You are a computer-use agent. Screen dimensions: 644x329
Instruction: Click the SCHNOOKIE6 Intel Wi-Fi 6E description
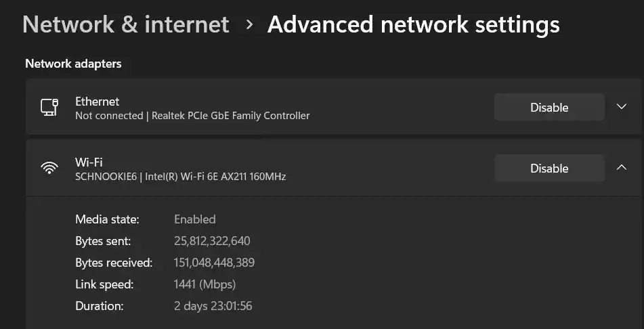(x=180, y=177)
